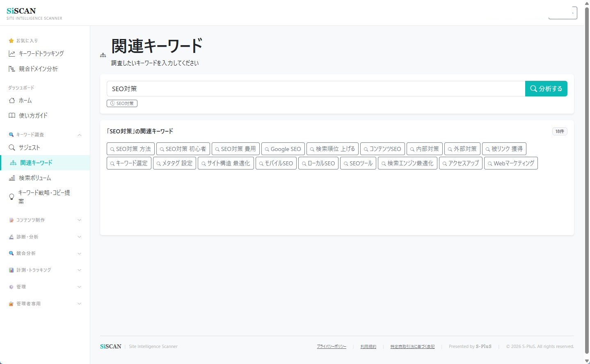Select the Webマーケティング keyword chip
The image size is (590, 364).
point(511,163)
